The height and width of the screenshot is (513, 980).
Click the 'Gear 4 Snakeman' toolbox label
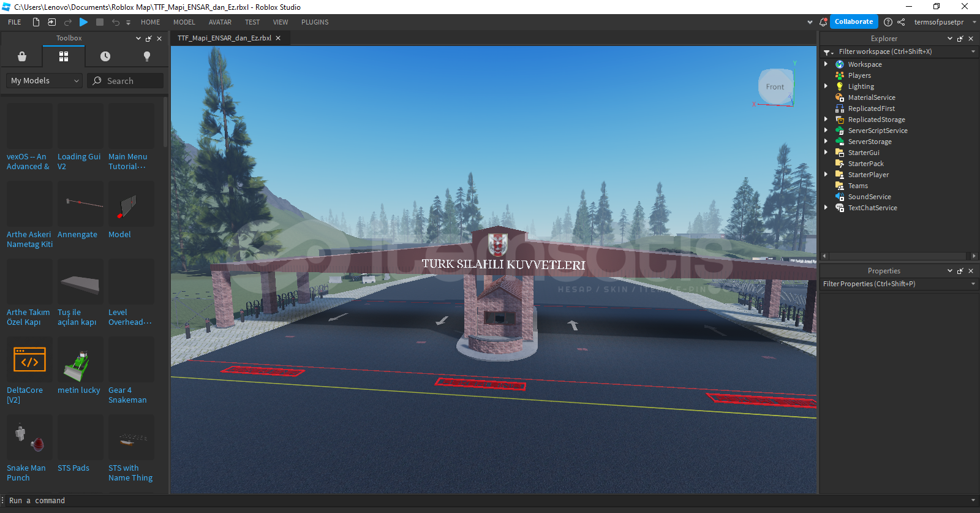pyautogui.click(x=127, y=395)
